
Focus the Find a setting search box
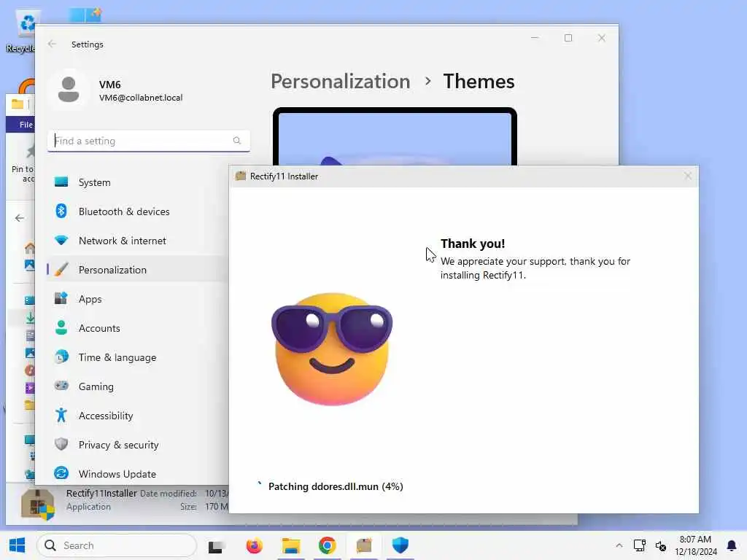(149, 141)
